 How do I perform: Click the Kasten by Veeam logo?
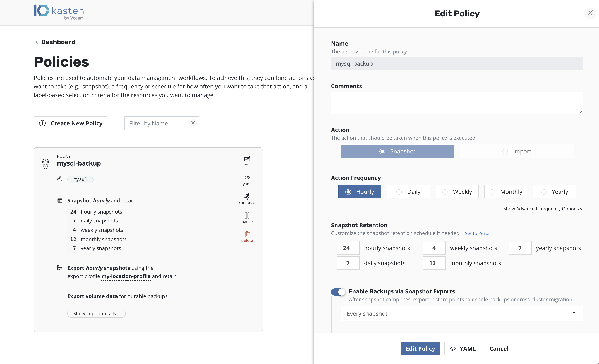click(x=59, y=12)
